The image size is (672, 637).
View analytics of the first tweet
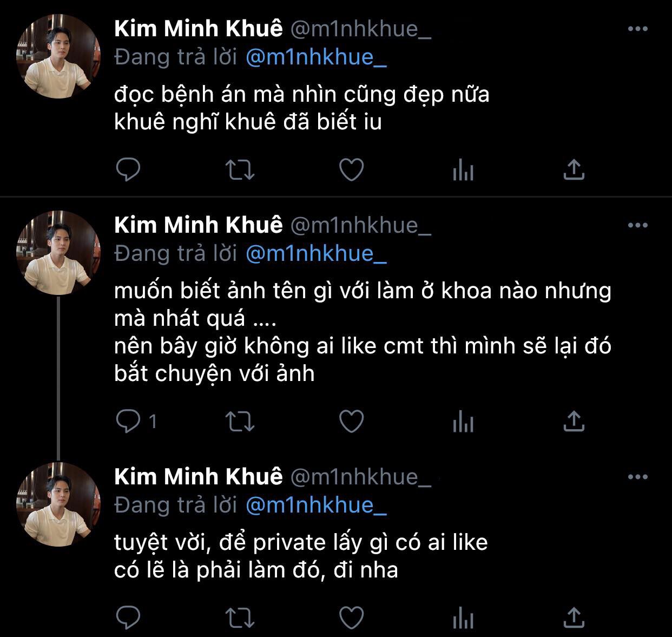(463, 171)
